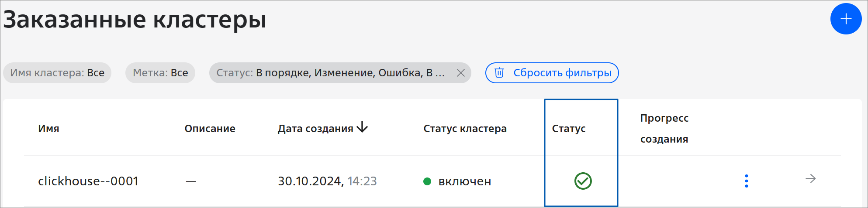
Task: Click Сбросить фильтры button
Action: [x=552, y=73]
